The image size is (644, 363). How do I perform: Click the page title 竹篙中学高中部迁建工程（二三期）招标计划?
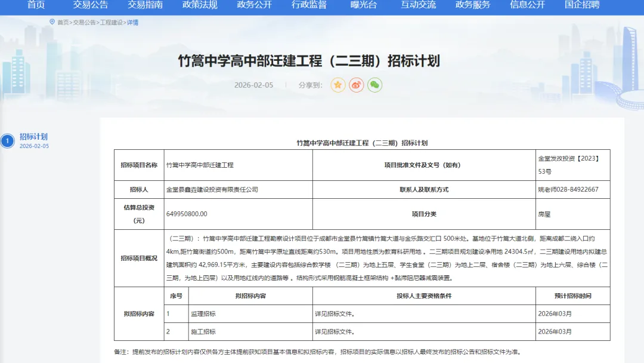[x=309, y=61]
